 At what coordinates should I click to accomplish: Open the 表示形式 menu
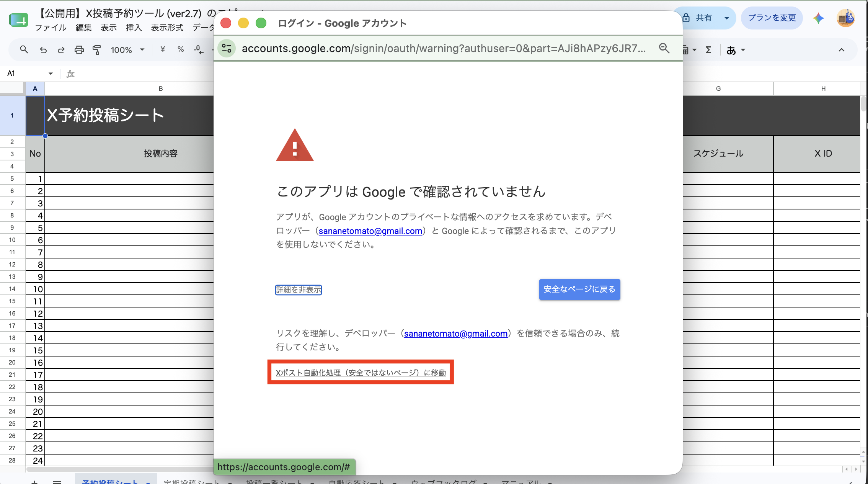click(167, 28)
